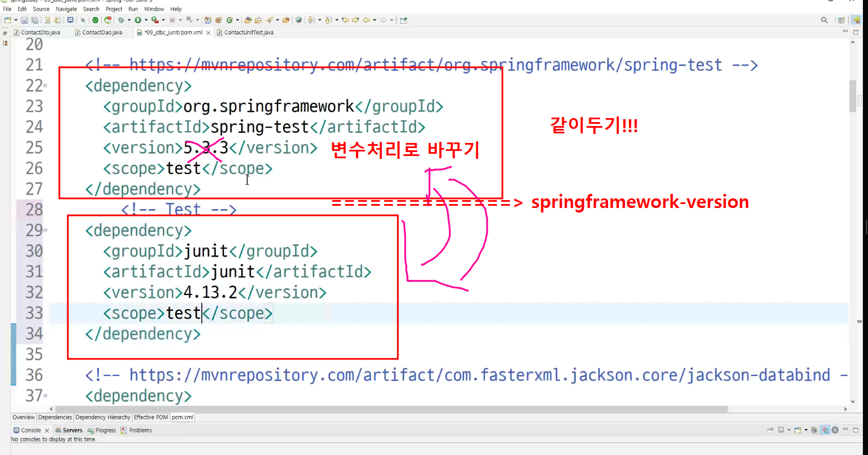Image resolution: width=868 pixels, height=455 pixels.
Task: Click the Spring perspective icon at far right
Action: (857, 20)
